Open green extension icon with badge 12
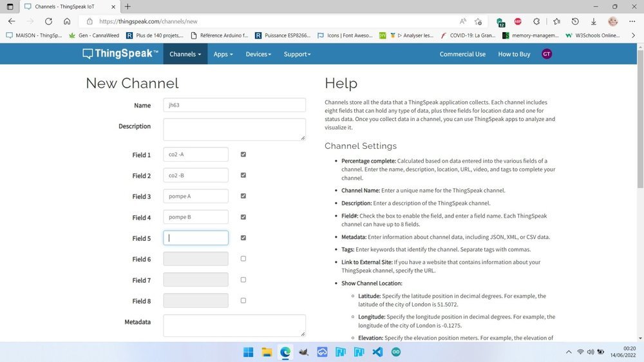Screen dimensions: 644x362 coord(500,22)
